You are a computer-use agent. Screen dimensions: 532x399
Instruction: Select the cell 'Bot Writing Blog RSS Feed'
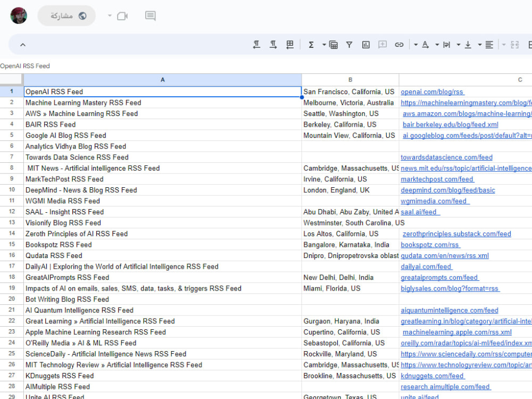[x=162, y=299]
